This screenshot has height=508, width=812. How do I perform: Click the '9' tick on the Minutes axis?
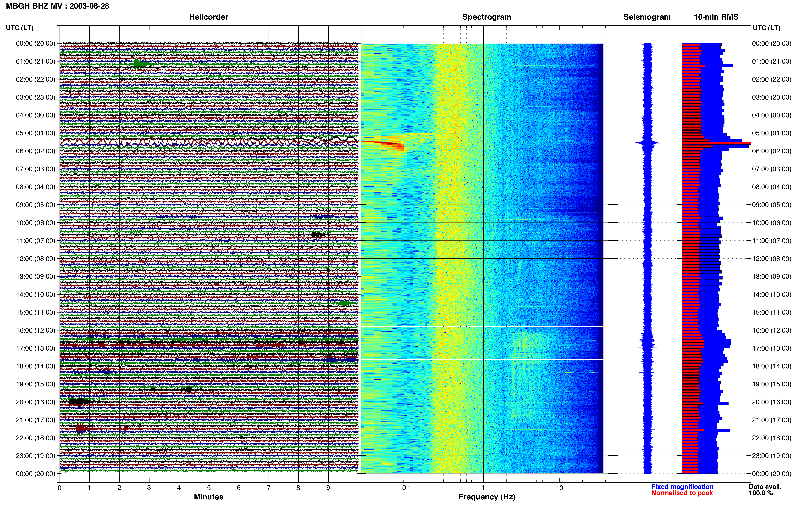pyautogui.click(x=328, y=488)
